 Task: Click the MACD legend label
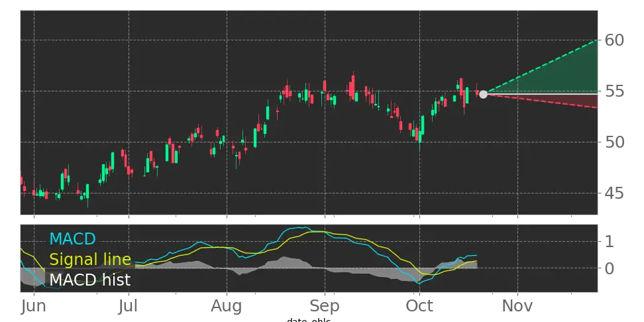72,239
